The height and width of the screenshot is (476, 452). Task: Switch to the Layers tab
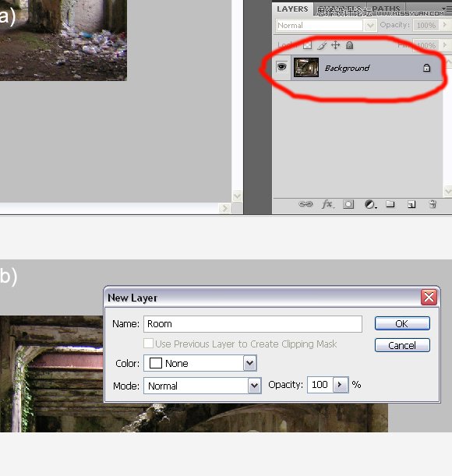[x=292, y=9]
